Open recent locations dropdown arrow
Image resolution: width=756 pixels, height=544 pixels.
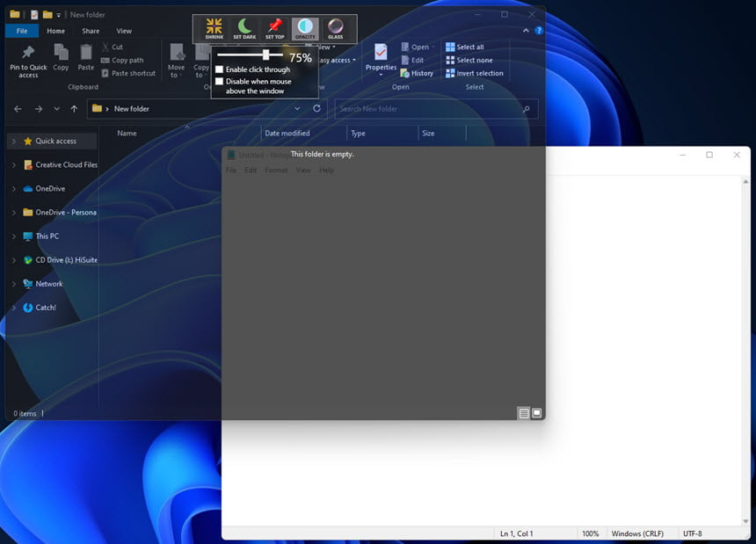coord(57,109)
